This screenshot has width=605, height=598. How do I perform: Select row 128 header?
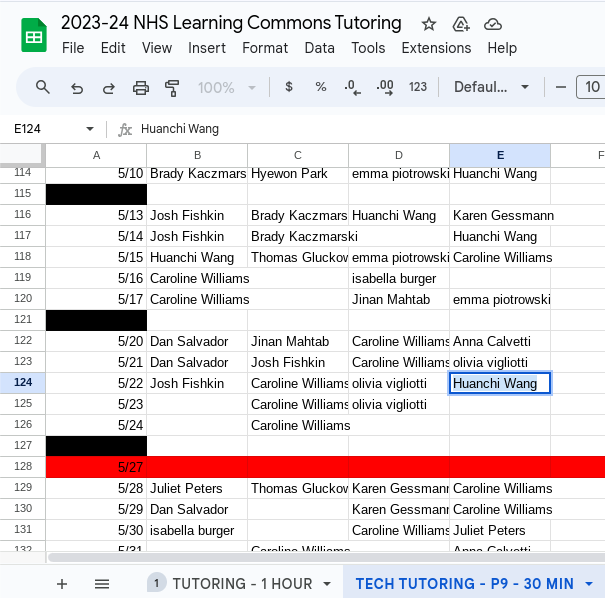click(23, 466)
